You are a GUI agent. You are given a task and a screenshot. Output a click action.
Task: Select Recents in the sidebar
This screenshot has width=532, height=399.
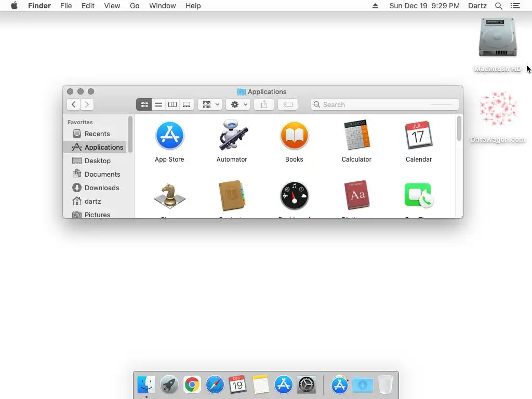(x=95, y=134)
